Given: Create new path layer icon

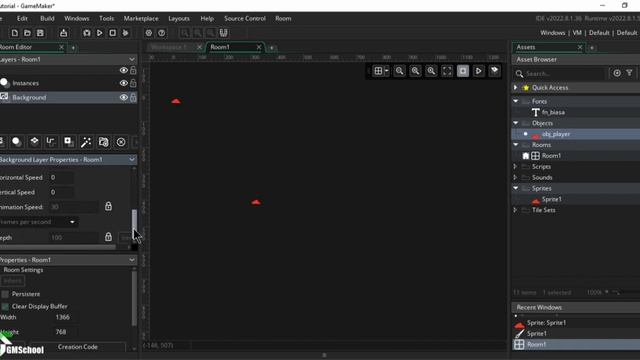Looking at the screenshot, I should coord(51,142).
